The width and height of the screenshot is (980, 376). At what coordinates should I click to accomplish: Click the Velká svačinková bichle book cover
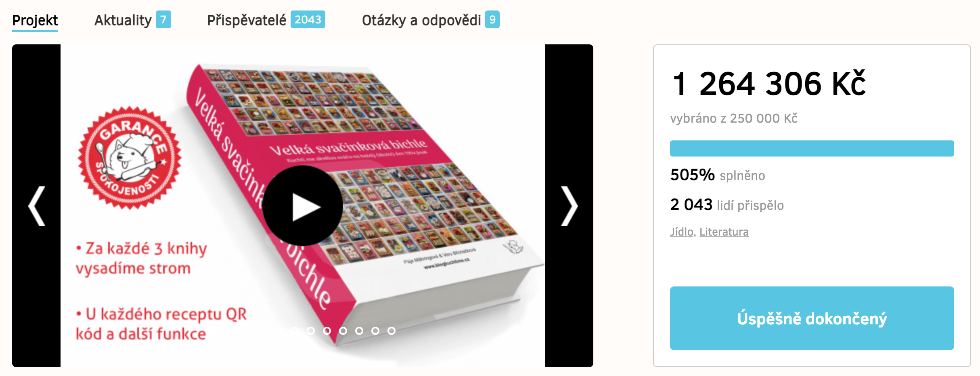tap(363, 202)
